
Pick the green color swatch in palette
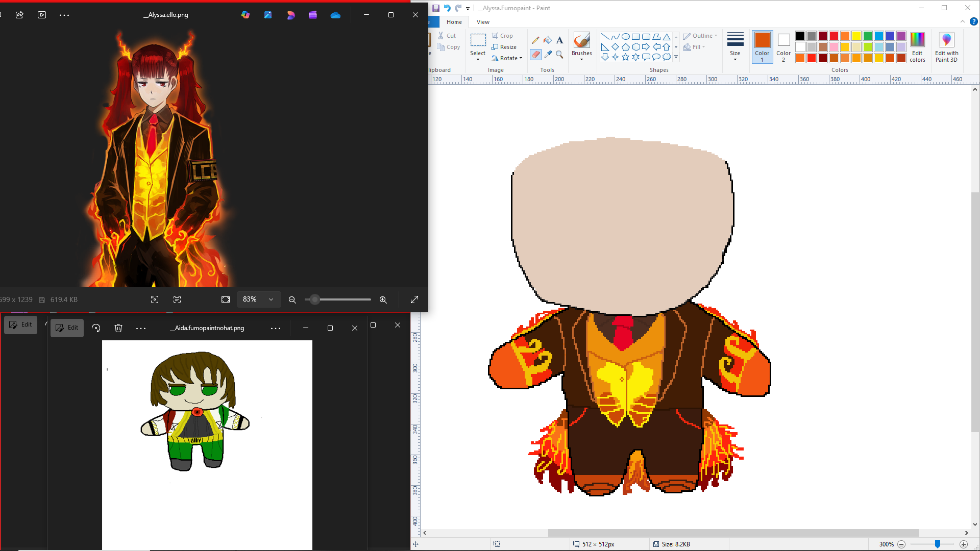click(x=867, y=36)
